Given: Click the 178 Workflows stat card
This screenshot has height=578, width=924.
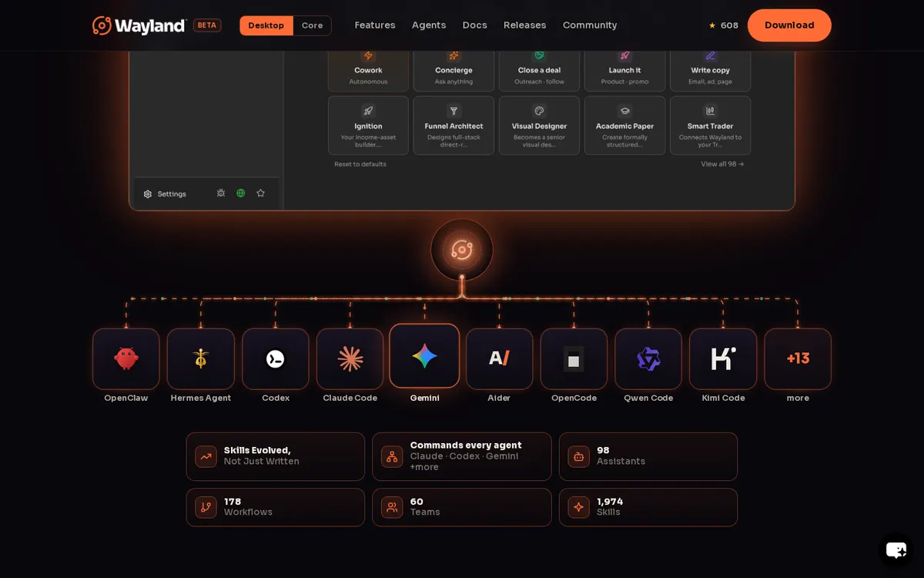Looking at the screenshot, I should pyautogui.click(x=276, y=507).
